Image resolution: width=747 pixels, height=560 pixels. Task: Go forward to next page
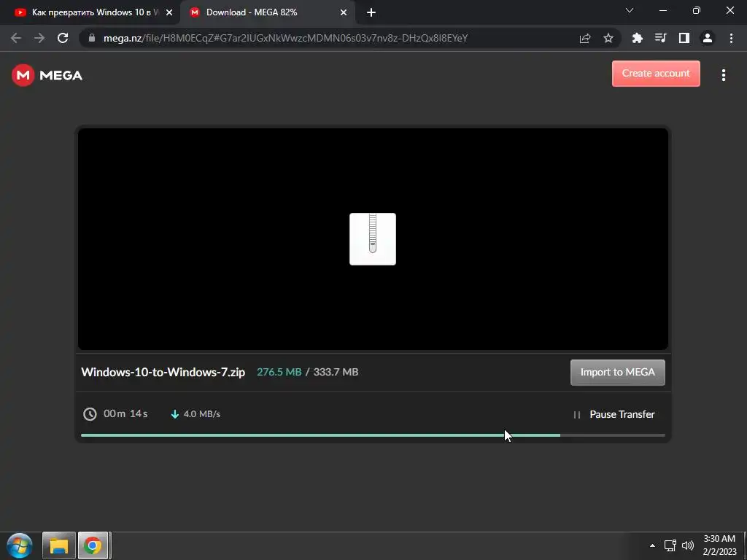click(x=39, y=38)
